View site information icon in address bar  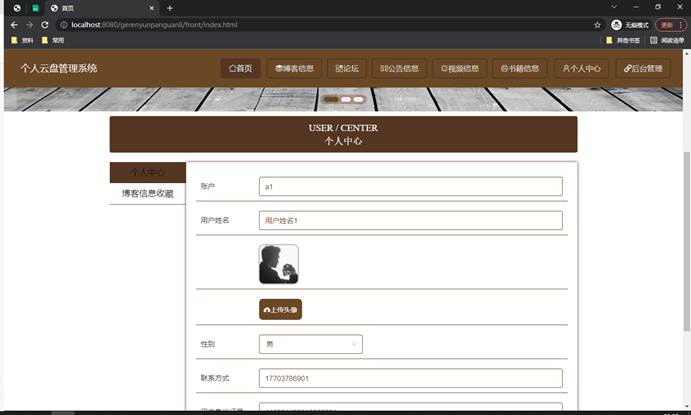coord(63,25)
